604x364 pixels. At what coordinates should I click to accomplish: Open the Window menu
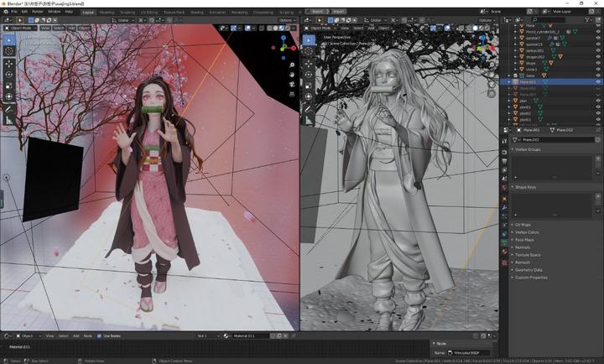54,12
